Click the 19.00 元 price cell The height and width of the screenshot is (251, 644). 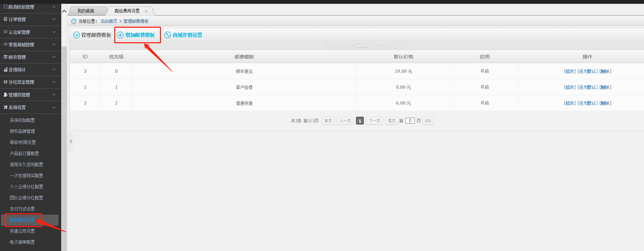(403, 71)
